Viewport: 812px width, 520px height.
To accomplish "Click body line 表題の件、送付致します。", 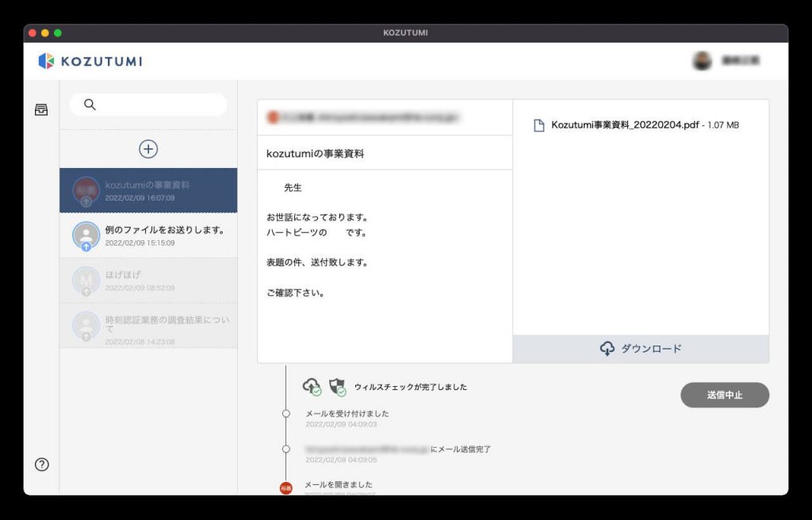I will [x=319, y=262].
